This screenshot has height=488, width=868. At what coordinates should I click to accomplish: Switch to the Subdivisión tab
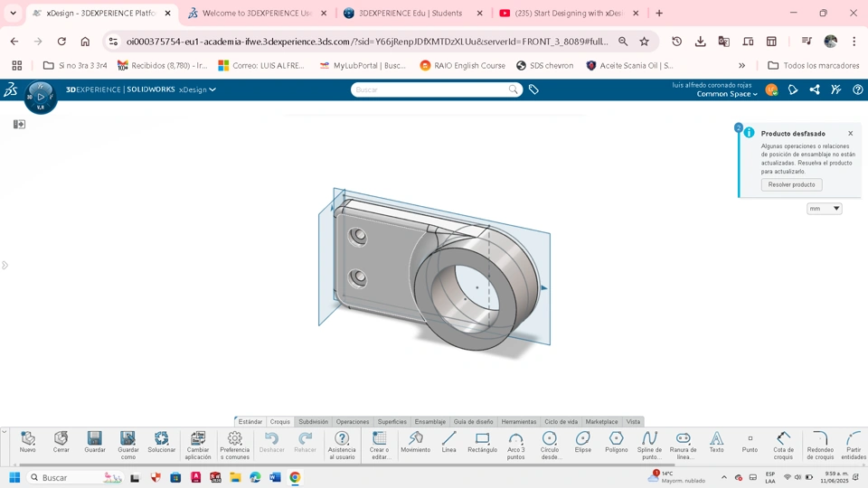(x=314, y=422)
